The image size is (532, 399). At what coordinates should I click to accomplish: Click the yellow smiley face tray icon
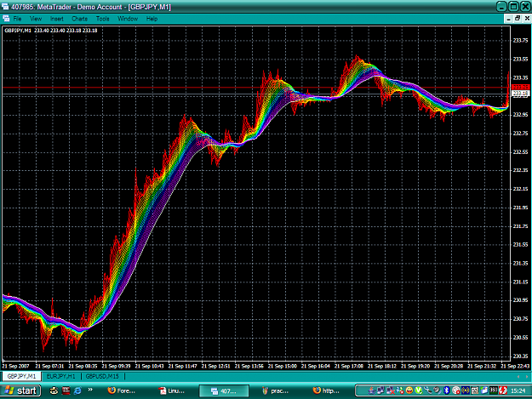coord(409,390)
